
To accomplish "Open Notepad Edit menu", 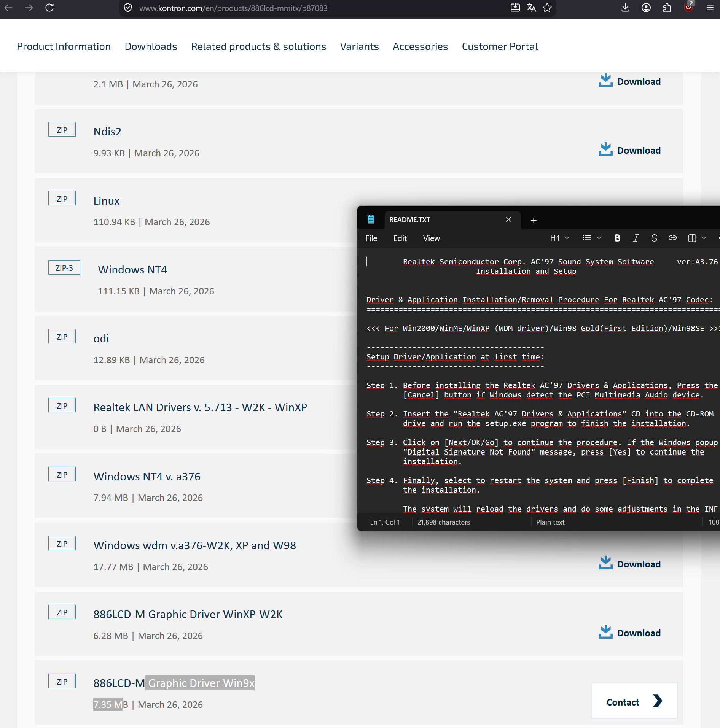I will point(400,238).
